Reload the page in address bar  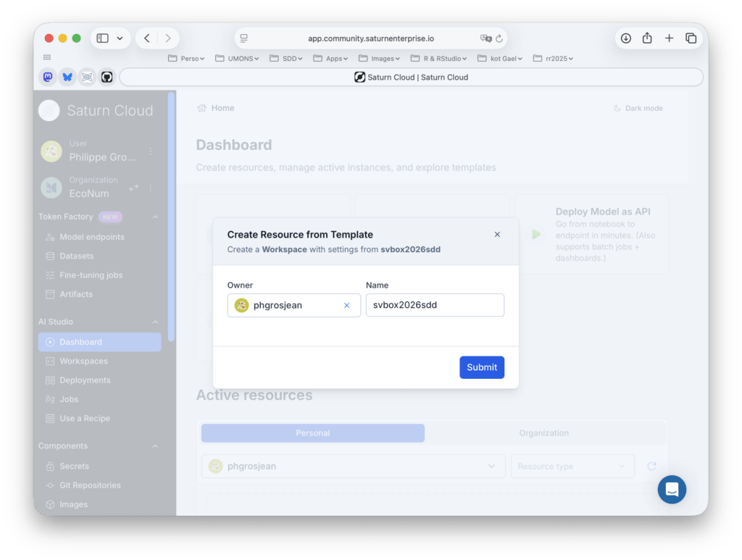coord(499,38)
